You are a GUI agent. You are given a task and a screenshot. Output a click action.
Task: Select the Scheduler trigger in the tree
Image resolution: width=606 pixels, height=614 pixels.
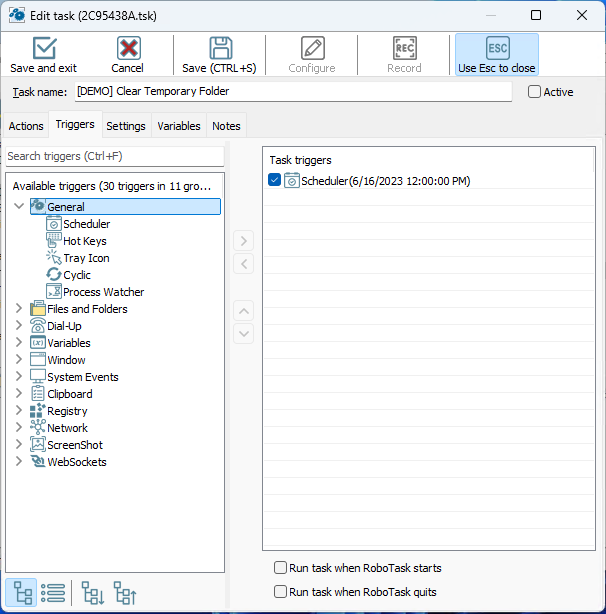coord(86,224)
